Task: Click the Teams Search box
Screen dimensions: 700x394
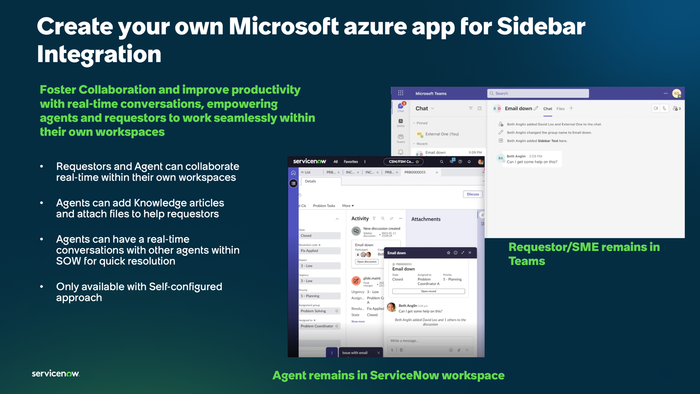Action: [538, 93]
